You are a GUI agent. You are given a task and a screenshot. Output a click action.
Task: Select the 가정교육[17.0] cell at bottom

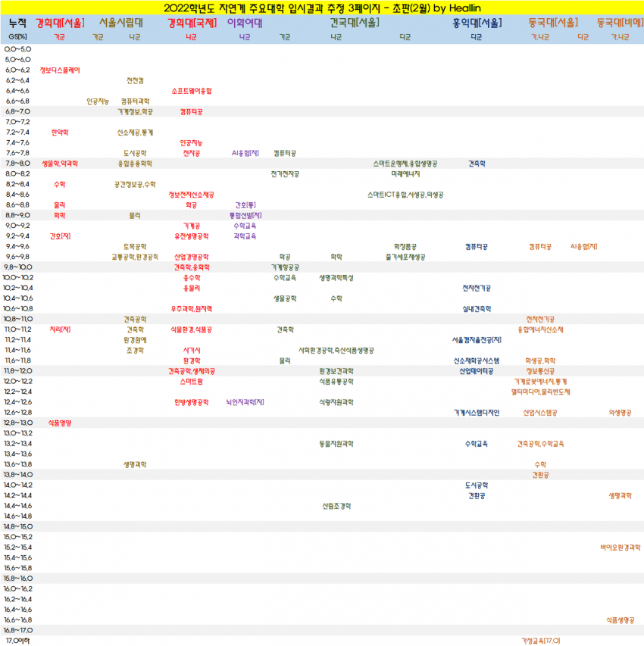coord(540,641)
